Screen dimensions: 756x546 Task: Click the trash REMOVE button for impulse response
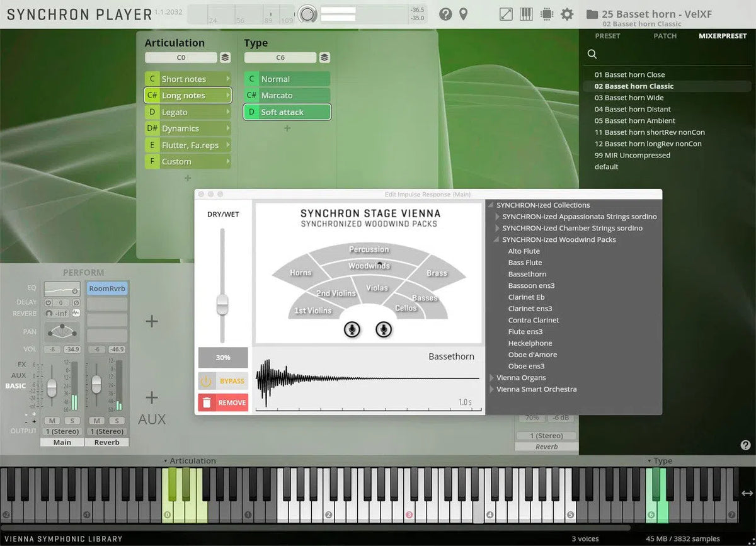(223, 402)
